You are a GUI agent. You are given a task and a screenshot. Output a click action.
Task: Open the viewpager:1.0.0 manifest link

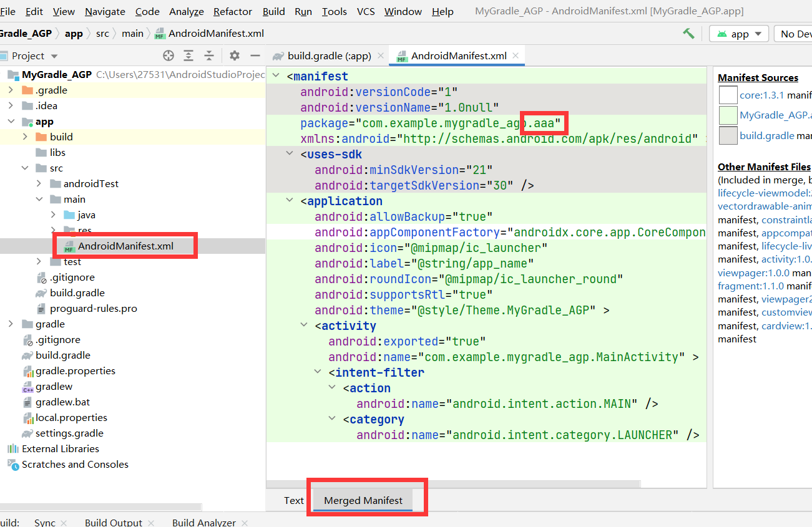click(x=753, y=273)
